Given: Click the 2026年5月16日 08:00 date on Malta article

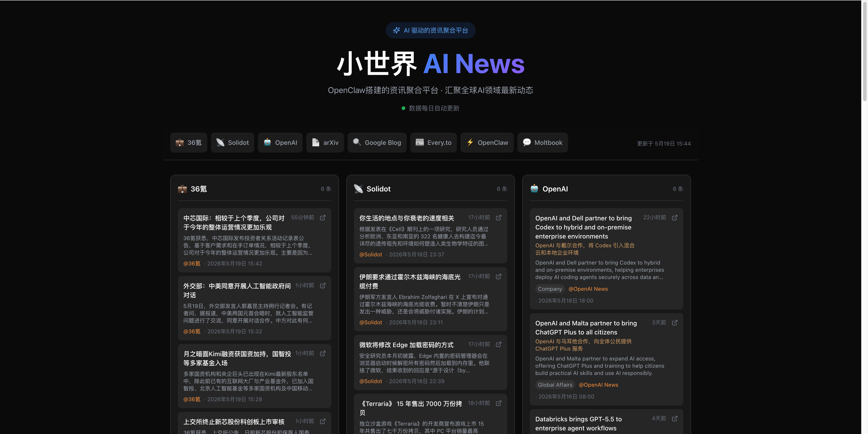Looking at the screenshot, I should [x=566, y=397].
